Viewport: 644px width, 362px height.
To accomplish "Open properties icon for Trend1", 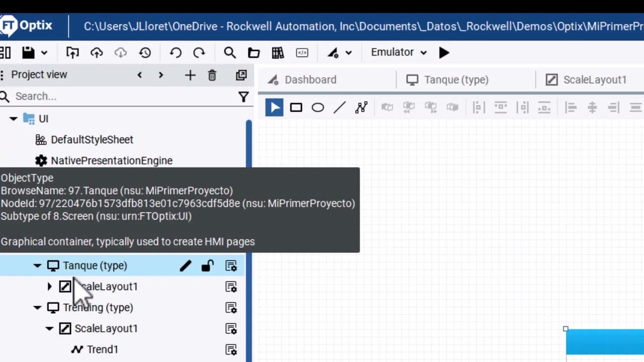I will [231, 349].
